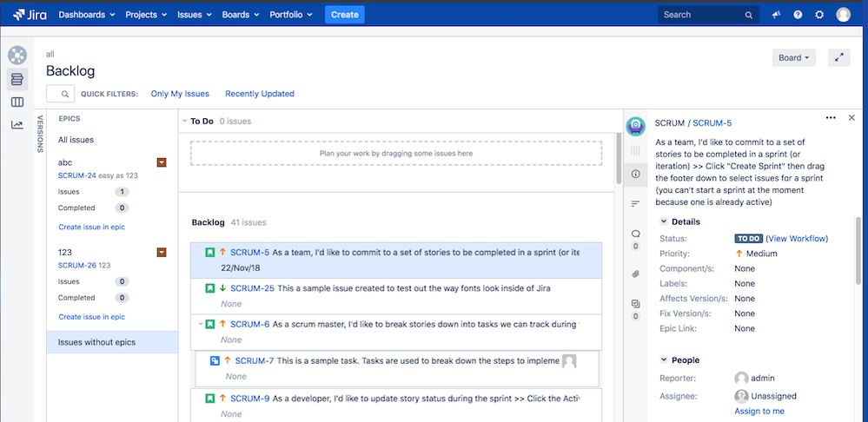
Task: Jump to the description lines icon tab
Action: 635,204
